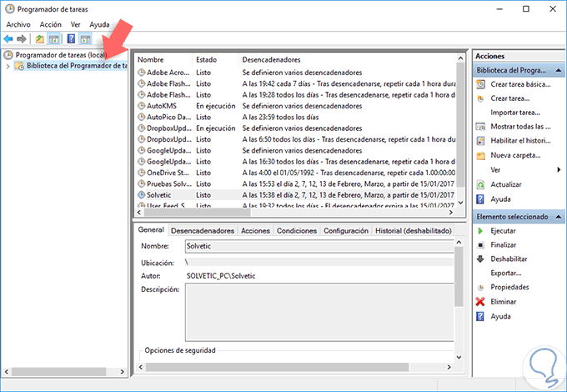Switch to the Desencadenadores tab
This screenshot has height=392, width=567.
click(x=203, y=231)
